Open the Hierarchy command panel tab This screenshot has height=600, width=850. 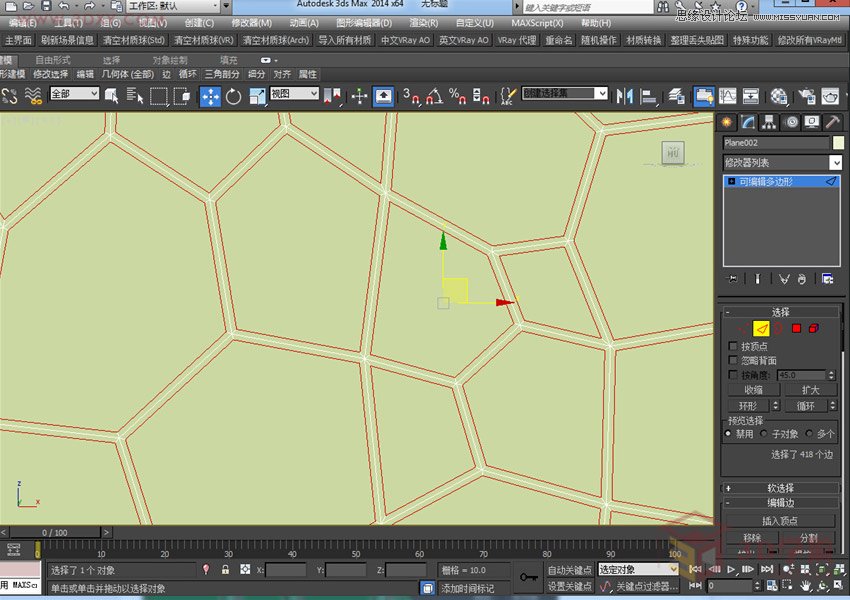[769, 122]
